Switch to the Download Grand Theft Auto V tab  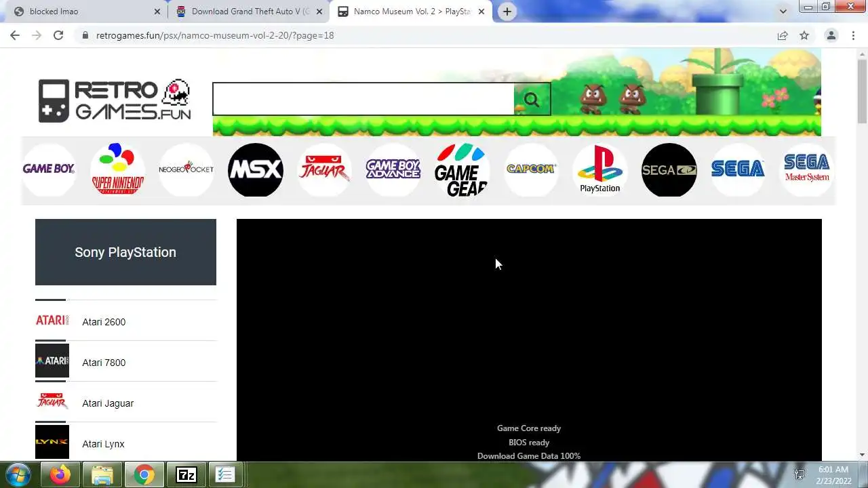[x=250, y=12]
